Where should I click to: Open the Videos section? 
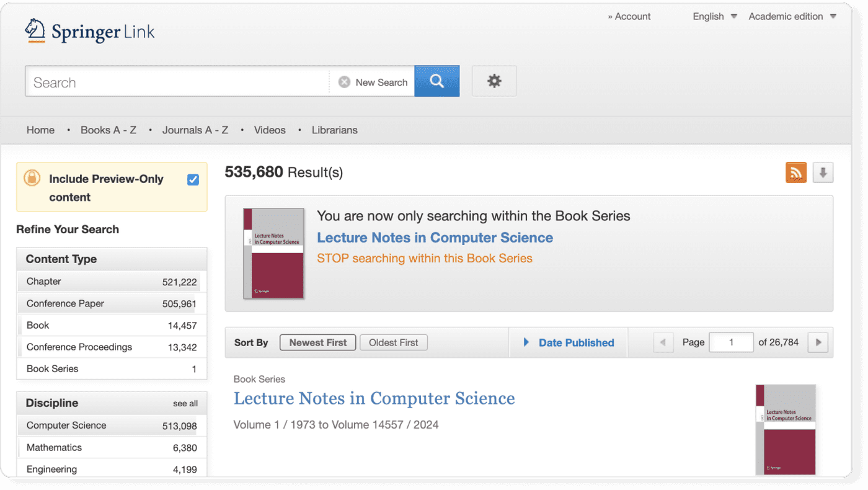(270, 130)
